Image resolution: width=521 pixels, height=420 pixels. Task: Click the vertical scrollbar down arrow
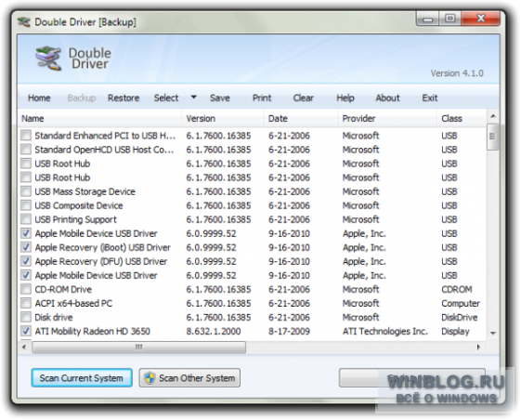click(x=493, y=333)
